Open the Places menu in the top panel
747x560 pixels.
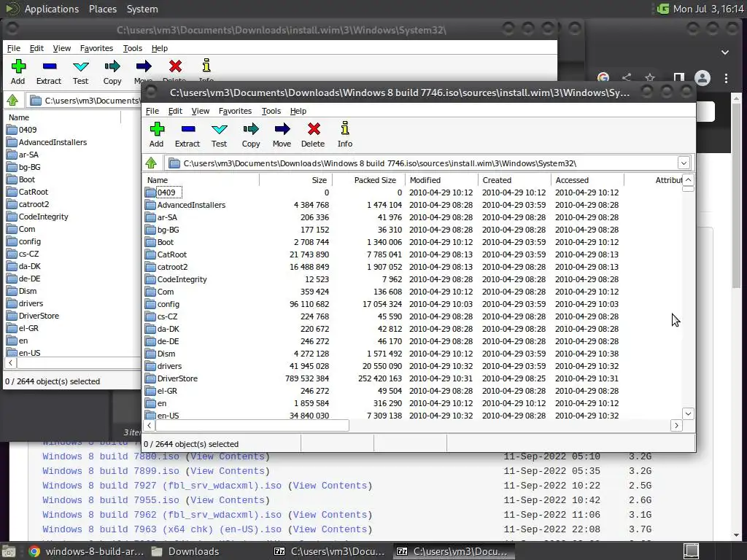click(x=103, y=9)
